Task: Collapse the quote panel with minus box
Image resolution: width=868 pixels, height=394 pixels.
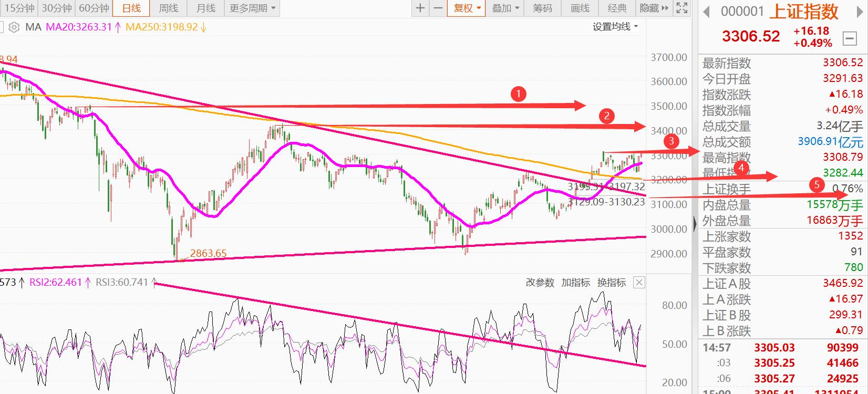Action: point(850,38)
